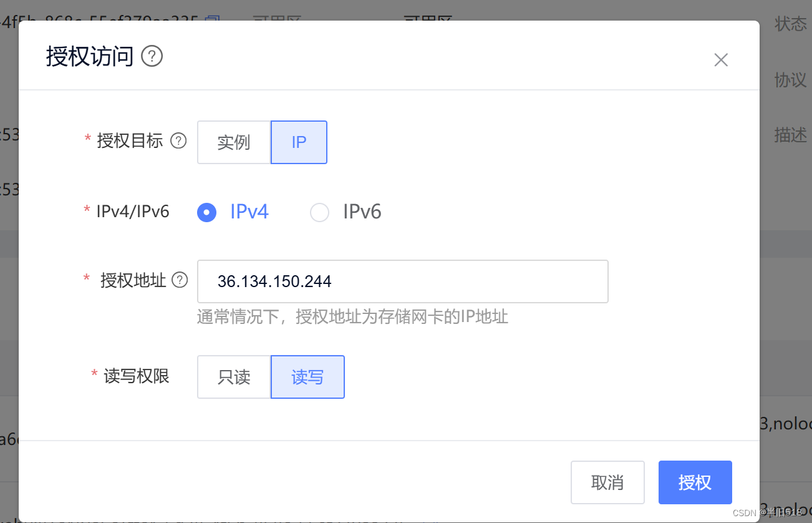The width and height of the screenshot is (812, 523).
Task: Click help icon next to 授权目标
Action: tap(179, 141)
